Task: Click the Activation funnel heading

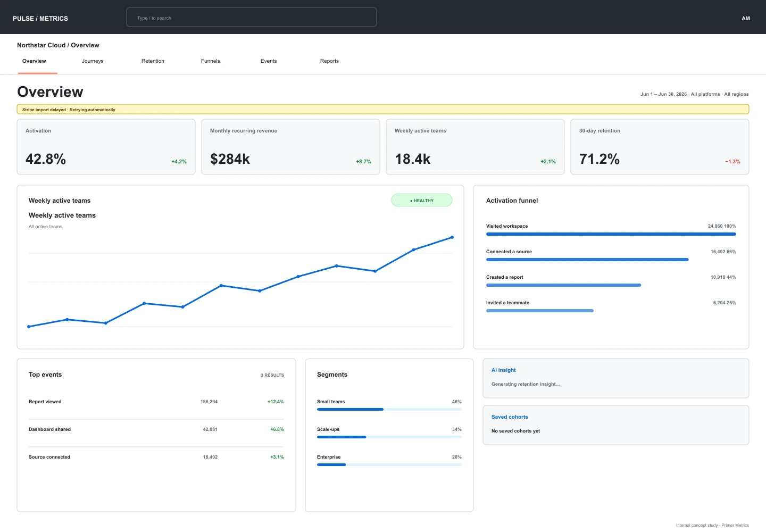Action: (x=512, y=201)
